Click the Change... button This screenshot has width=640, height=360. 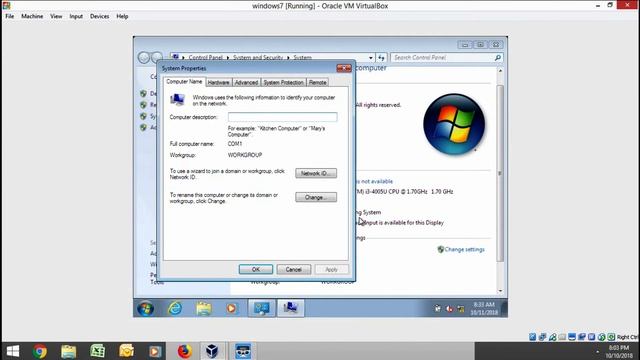click(x=316, y=197)
